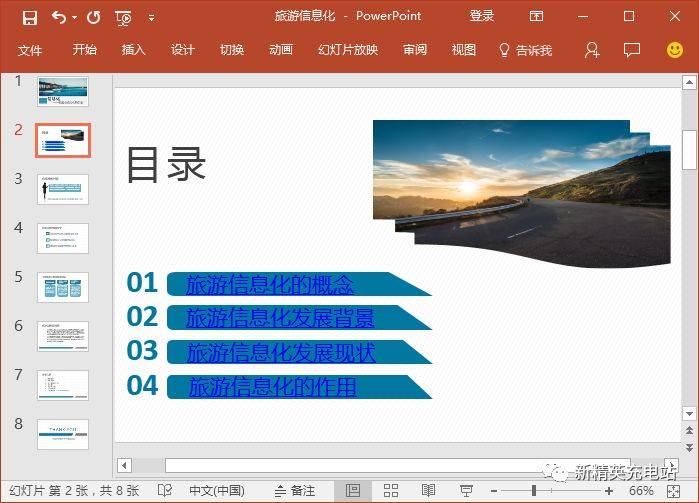Switch to the 动画 tab
This screenshot has width=699, height=503.
pos(281,49)
